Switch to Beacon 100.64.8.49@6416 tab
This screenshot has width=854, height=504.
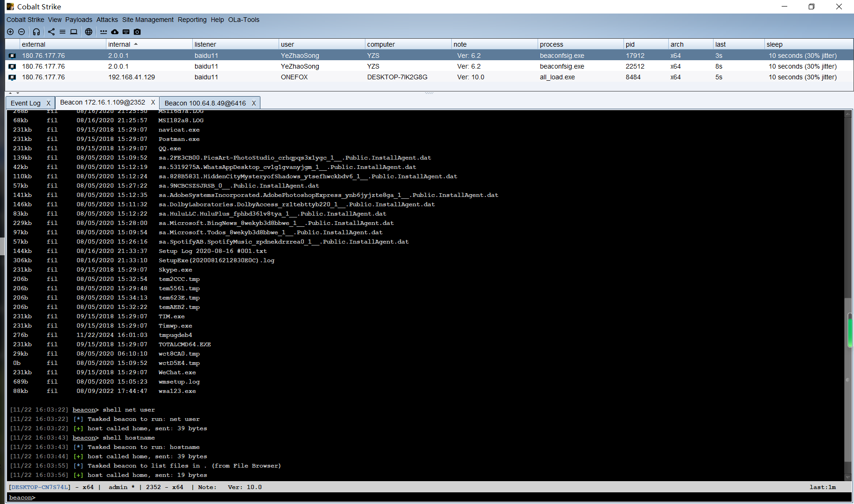205,103
